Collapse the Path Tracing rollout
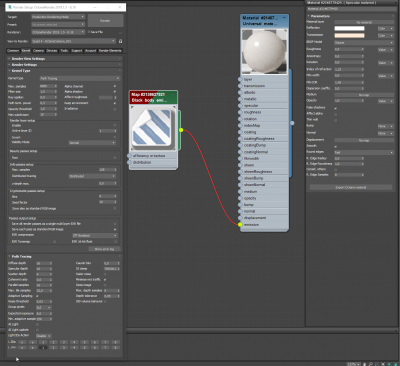The height and width of the screenshot is (366, 400). click(x=21, y=256)
